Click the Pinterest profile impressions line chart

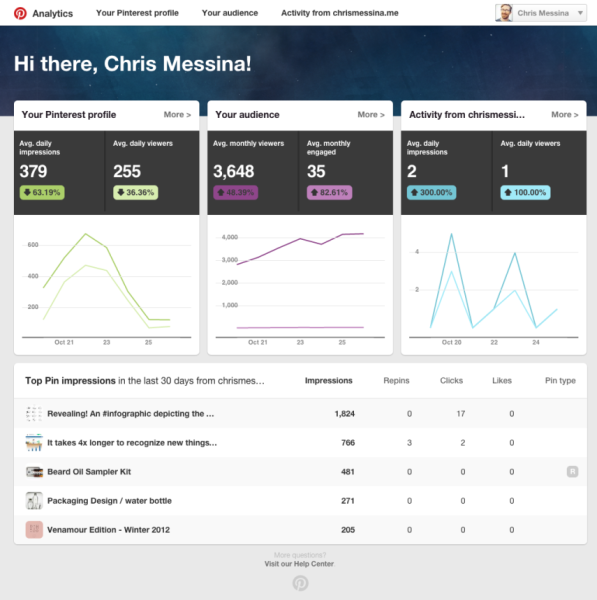click(106, 285)
